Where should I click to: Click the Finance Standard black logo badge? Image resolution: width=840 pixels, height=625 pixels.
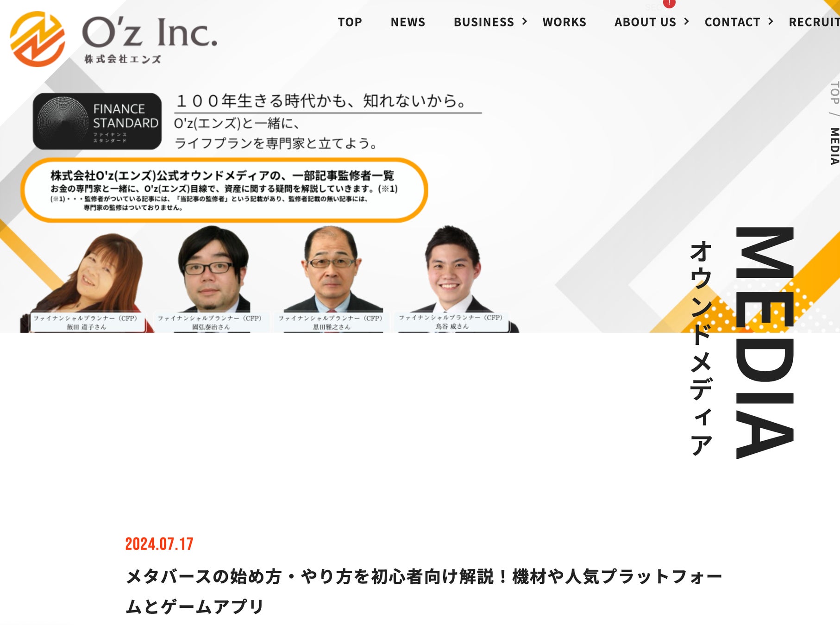point(97,121)
